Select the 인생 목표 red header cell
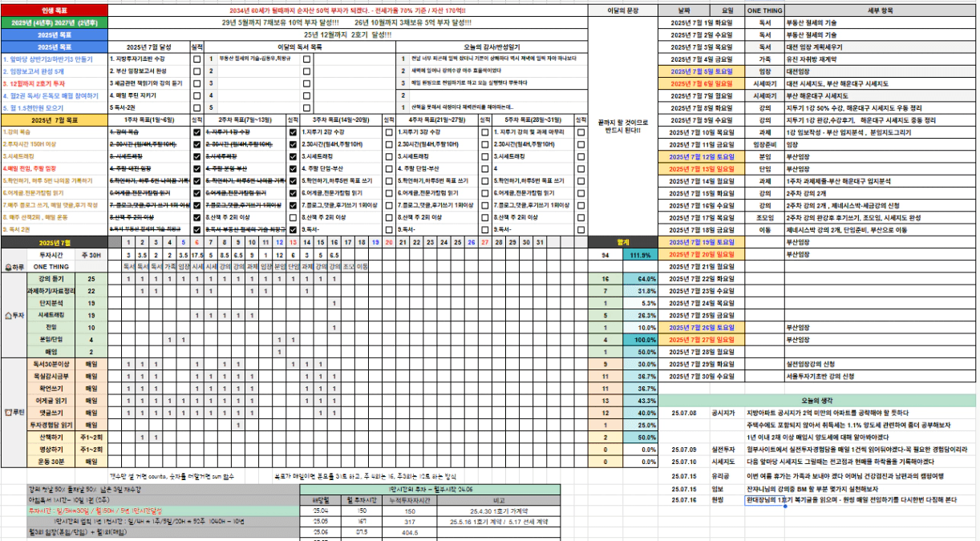Screen dimensions: 980x541 pyautogui.click(x=53, y=10)
